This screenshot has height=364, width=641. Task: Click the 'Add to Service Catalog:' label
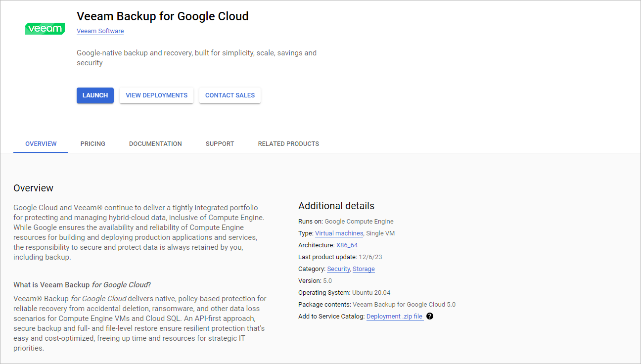point(331,317)
